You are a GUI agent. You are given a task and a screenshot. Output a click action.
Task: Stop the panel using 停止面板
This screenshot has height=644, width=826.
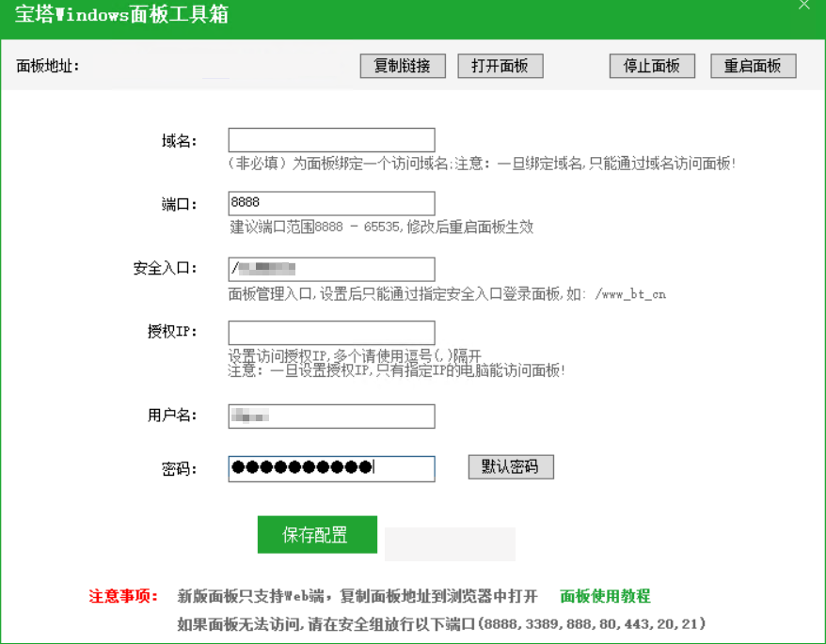coord(652,66)
